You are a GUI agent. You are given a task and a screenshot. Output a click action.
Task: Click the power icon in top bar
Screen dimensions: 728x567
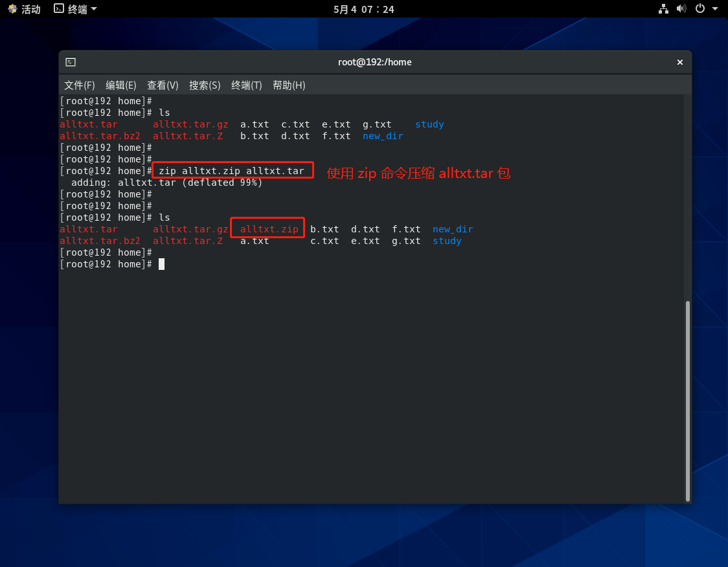tap(700, 9)
